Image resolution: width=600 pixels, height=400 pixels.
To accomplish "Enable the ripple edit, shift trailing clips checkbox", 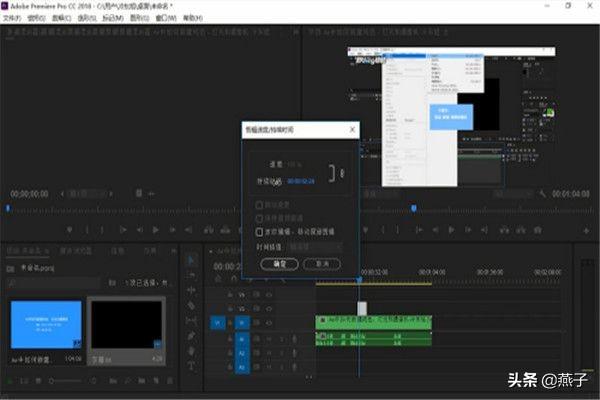I will pyautogui.click(x=260, y=231).
